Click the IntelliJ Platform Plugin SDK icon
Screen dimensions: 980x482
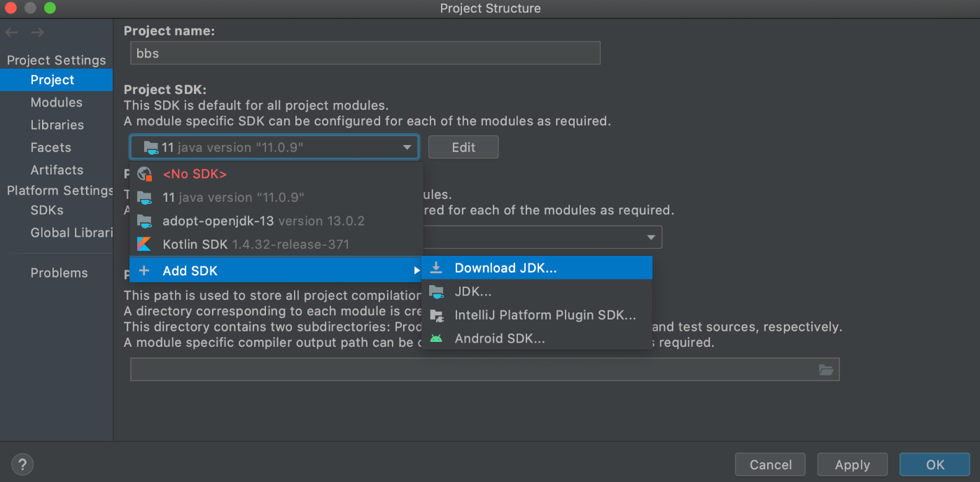tap(436, 315)
